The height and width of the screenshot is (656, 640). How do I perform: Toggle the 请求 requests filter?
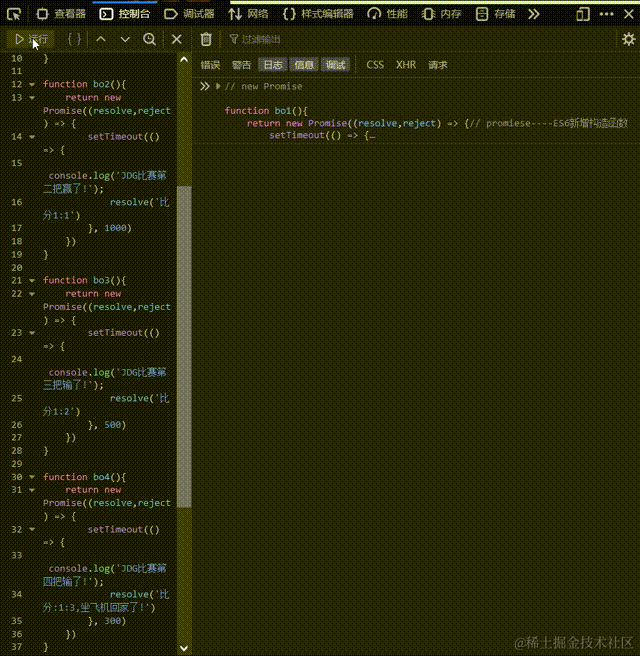[438, 65]
